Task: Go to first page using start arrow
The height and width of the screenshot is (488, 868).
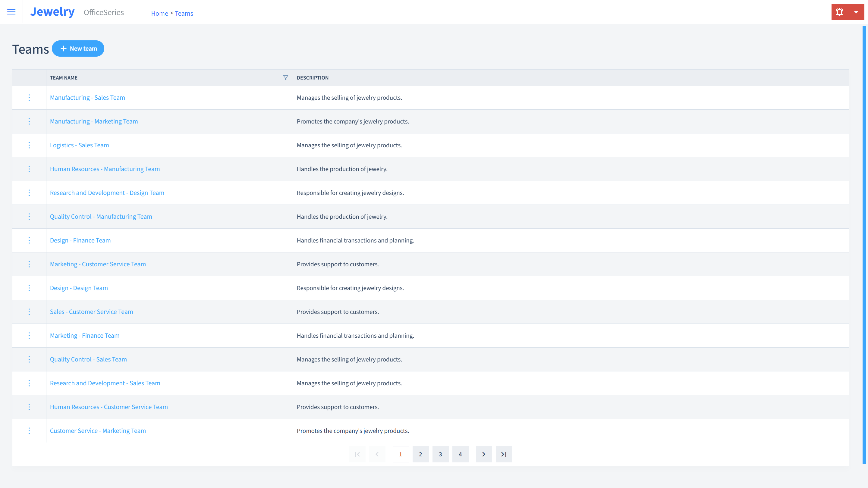Action: pyautogui.click(x=358, y=454)
